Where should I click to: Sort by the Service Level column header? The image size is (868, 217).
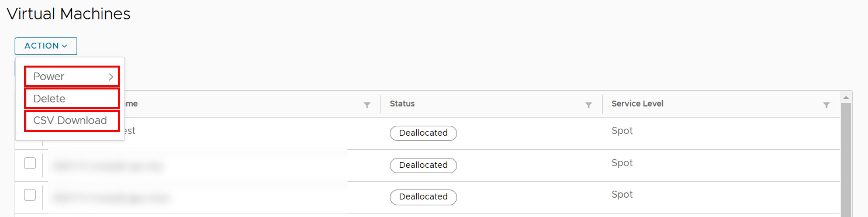point(637,104)
